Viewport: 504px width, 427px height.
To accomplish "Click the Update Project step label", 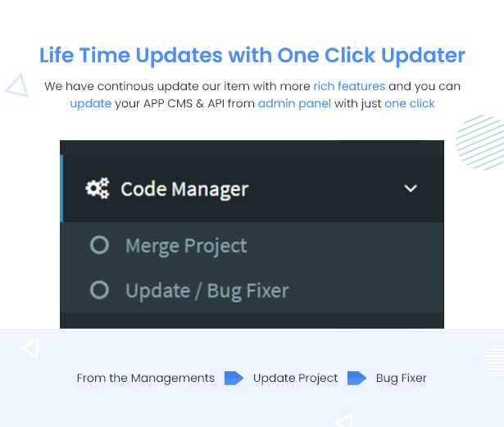I will coord(295,378).
